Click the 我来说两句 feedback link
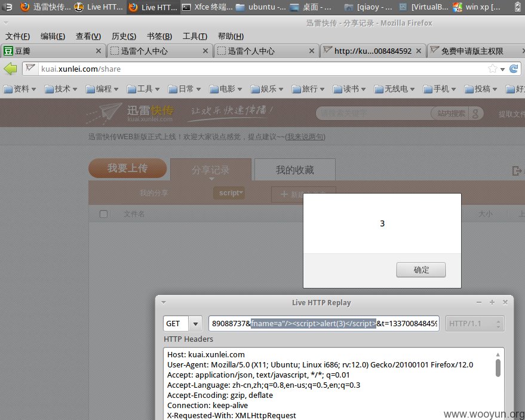The image size is (525, 420). point(305,137)
